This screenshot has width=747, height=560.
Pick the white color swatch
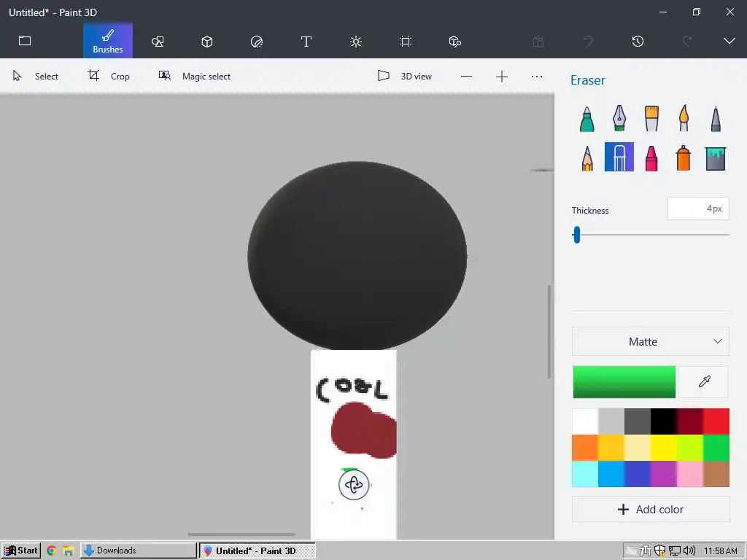(x=585, y=421)
